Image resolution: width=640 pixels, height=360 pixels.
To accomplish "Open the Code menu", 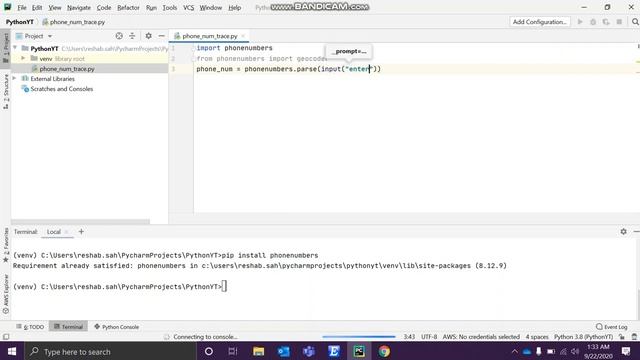I will [x=104, y=7].
